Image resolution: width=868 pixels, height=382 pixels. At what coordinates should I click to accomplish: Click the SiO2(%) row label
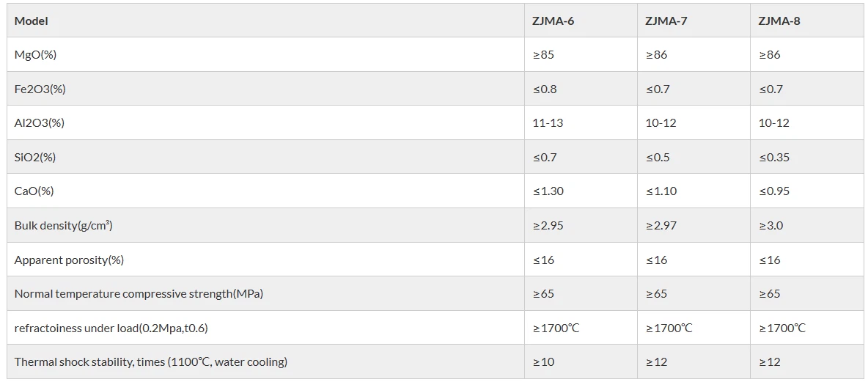click(35, 157)
